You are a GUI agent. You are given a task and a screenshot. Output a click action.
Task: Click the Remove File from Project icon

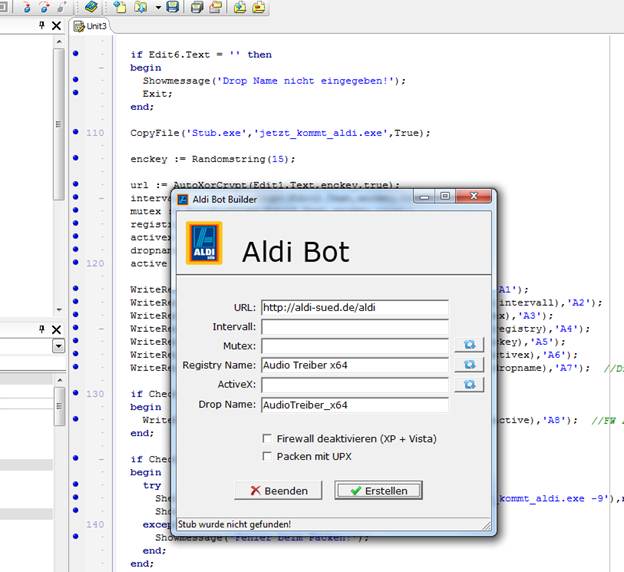259,7
